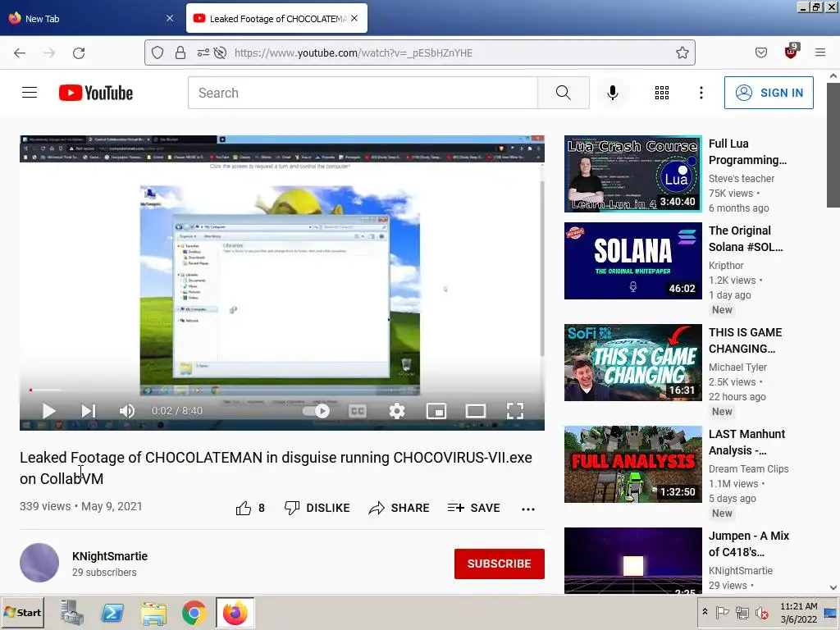Open File Explorer from the taskbar
Screen dimensions: 840x630
click(x=153, y=613)
